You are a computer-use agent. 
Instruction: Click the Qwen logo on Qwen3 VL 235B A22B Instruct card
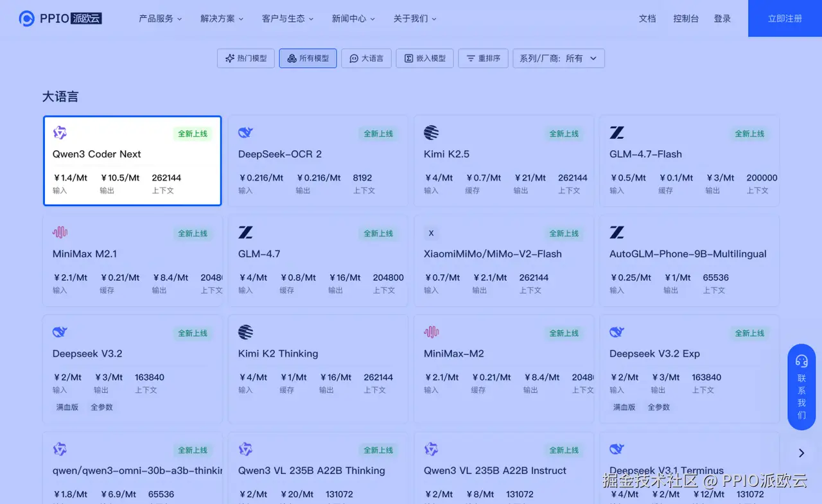tap(432, 449)
